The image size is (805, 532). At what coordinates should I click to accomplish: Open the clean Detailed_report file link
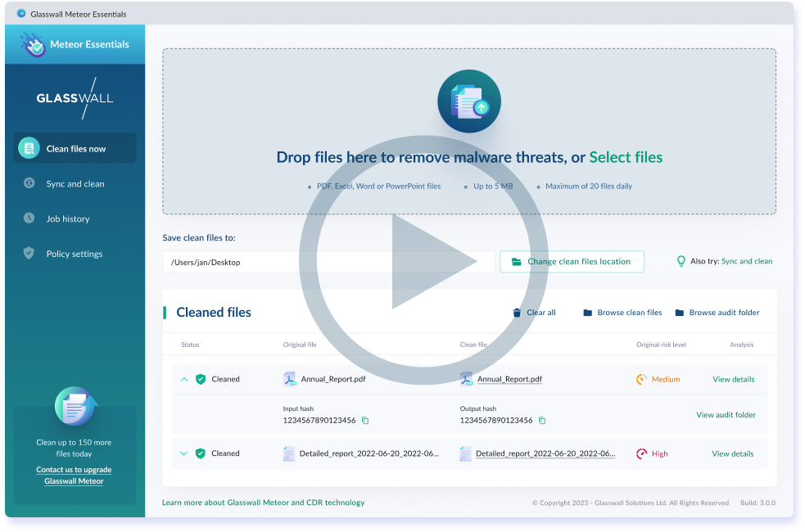(545, 453)
